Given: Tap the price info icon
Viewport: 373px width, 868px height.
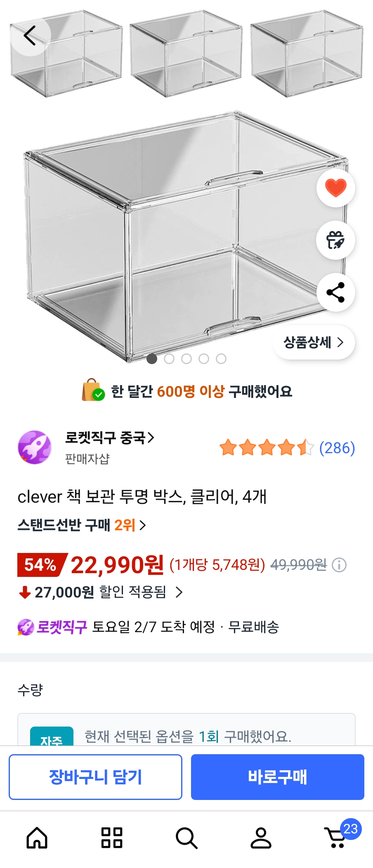Looking at the screenshot, I should 339,565.
